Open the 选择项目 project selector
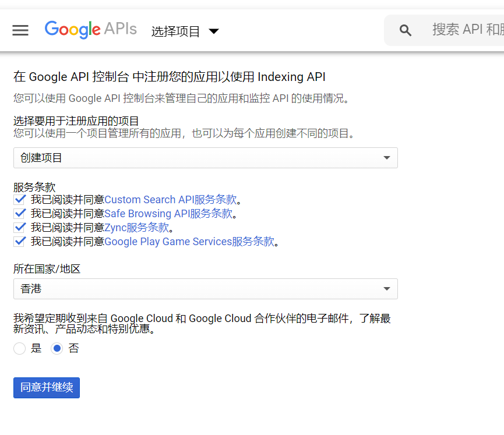 tap(185, 31)
